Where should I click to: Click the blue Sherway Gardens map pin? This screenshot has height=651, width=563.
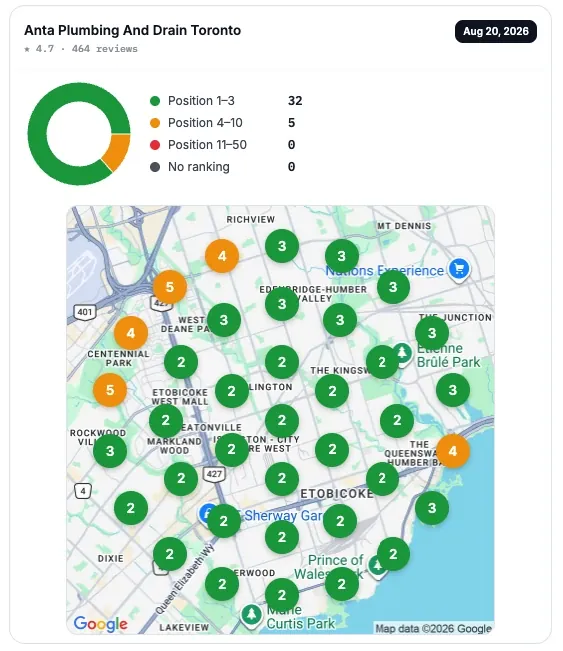click(x=207, y=514)
